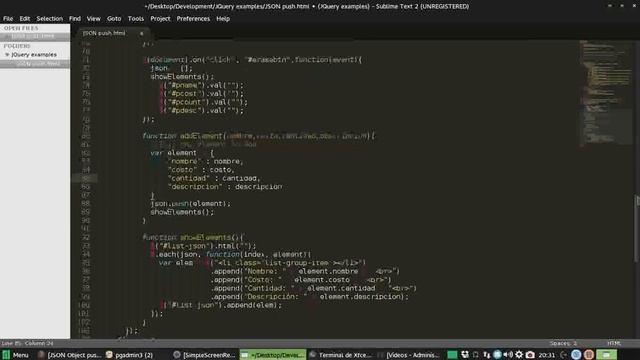
Task: Click the Mint menu logo icon
Action: 6,355
